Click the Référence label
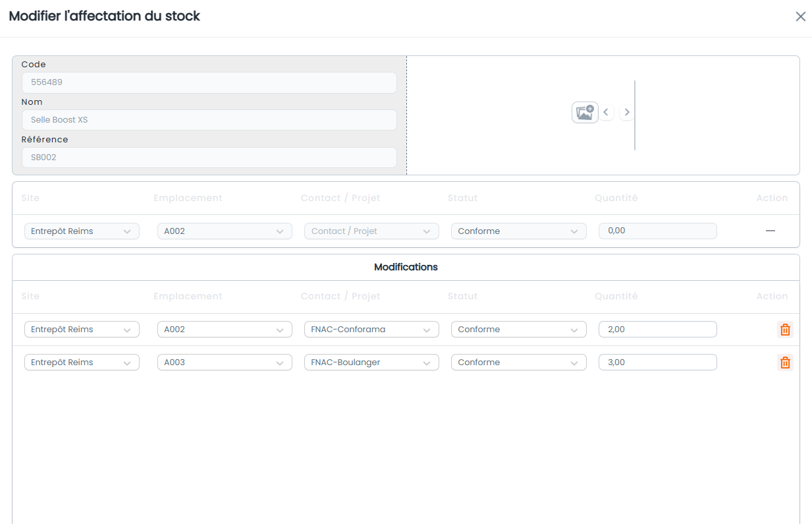This screenshot has height=524, width=812. [45, 140]
